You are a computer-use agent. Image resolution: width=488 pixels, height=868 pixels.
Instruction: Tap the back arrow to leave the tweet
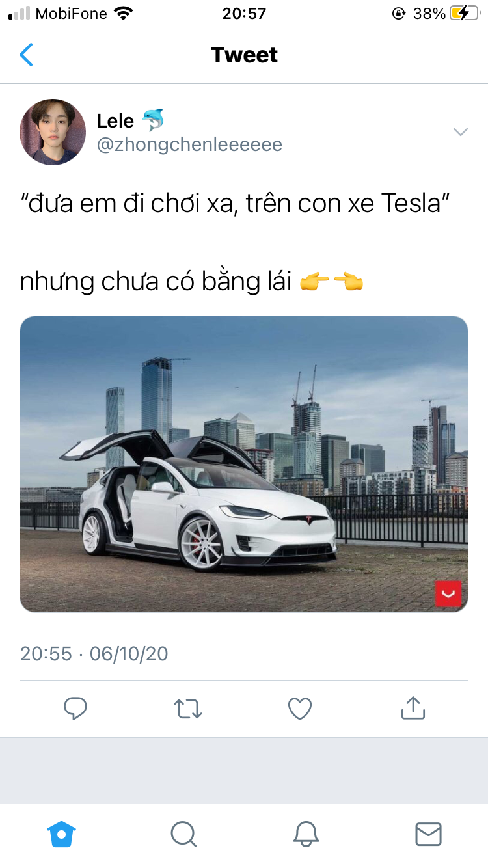point(26,55)
